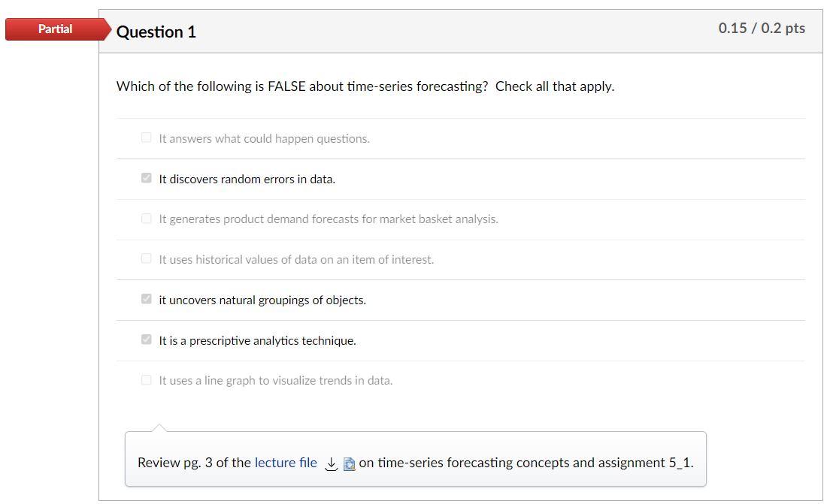Click the quiz question header bar
The image size is (830, 504).
pyautogui.click(x=461, y=30)
